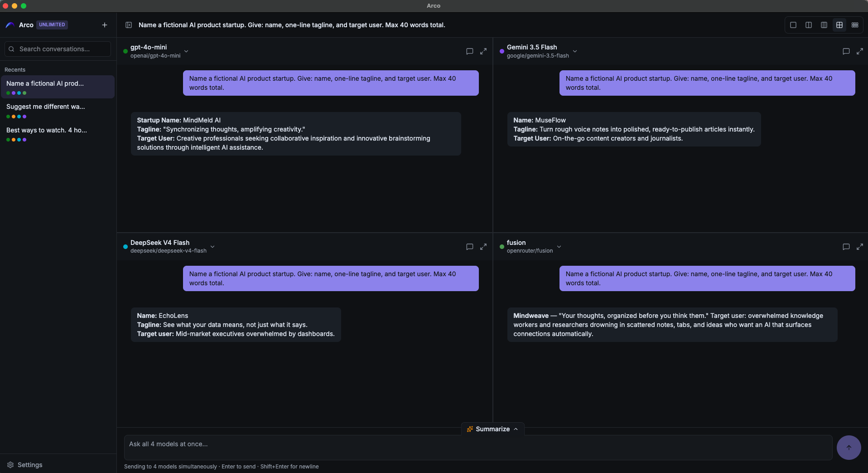Open Settings from the sidebar
Screen dimensions: 868x473
tap(25, 465)
